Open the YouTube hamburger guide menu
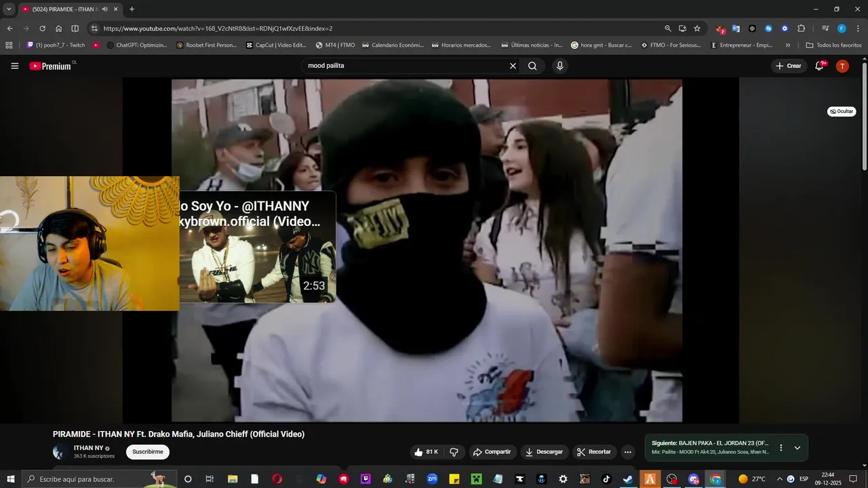The height and width of the screenshot is (488, 868). (15, 66)
